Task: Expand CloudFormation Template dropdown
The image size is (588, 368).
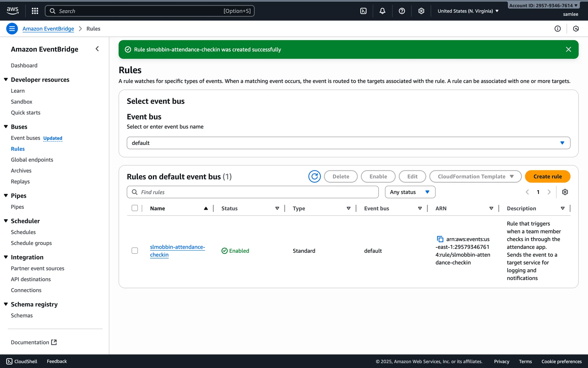Action: pyautogui.click(x=475, y=176)
